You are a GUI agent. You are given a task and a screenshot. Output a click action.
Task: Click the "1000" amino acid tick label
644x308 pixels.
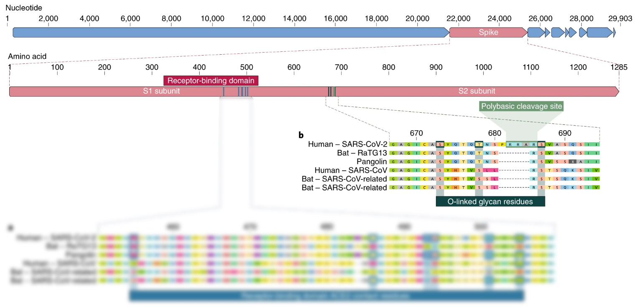coord(483,67)
